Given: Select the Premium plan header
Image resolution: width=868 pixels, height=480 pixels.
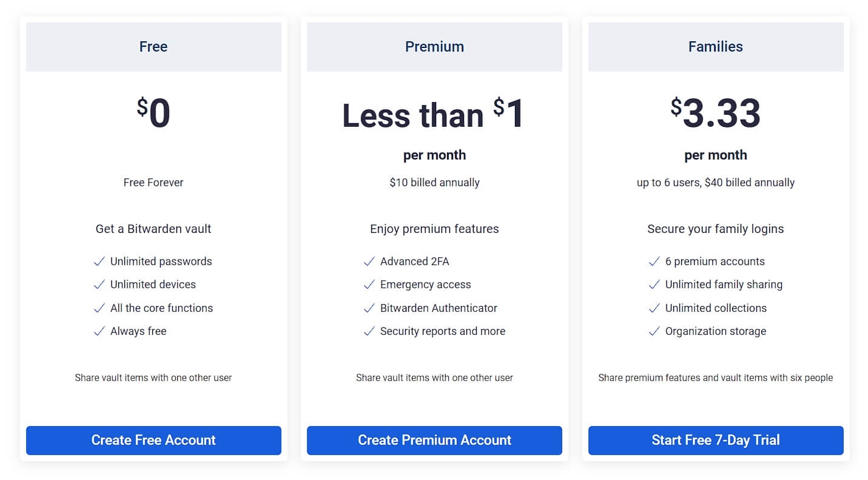Looking at the screenshot, I should click(434, 47).
